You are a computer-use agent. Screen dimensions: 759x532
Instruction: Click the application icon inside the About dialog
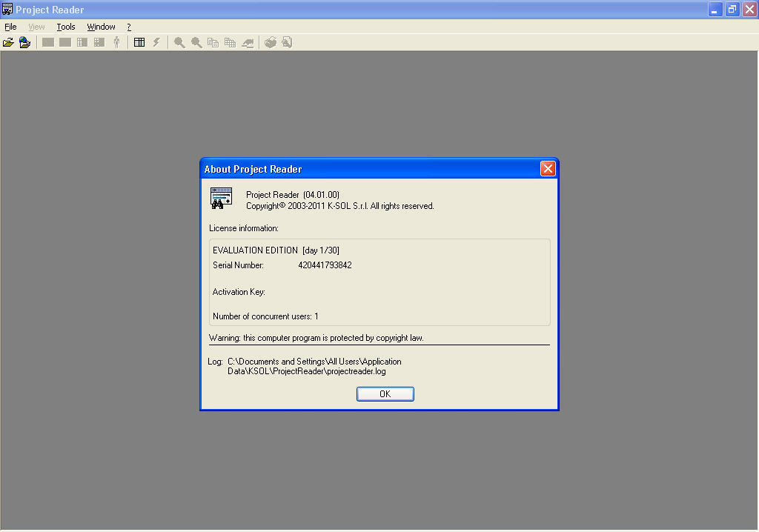coord(220,198)
